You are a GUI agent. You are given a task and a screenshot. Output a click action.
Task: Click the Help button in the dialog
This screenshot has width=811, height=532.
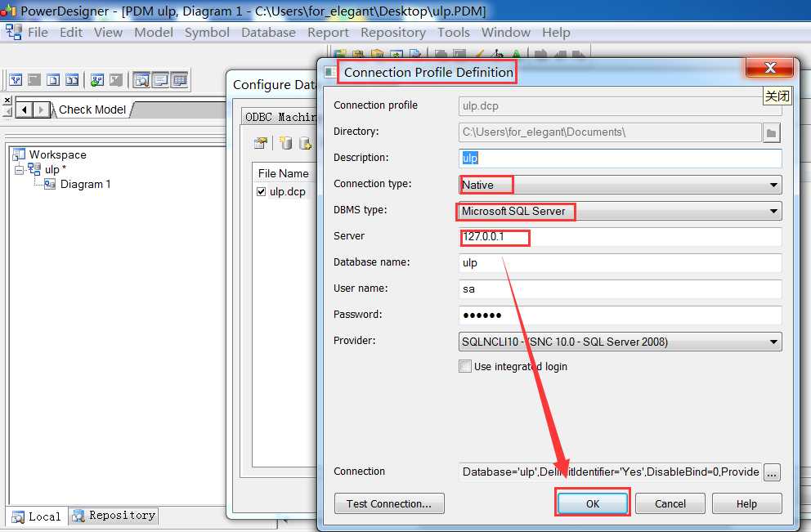tap(746, 503)
